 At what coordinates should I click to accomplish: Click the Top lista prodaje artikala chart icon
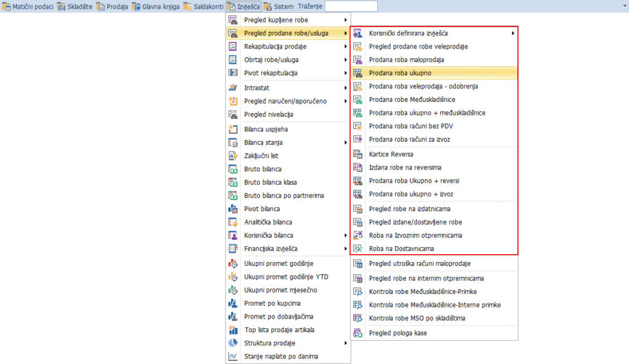[x=233, y=330]
